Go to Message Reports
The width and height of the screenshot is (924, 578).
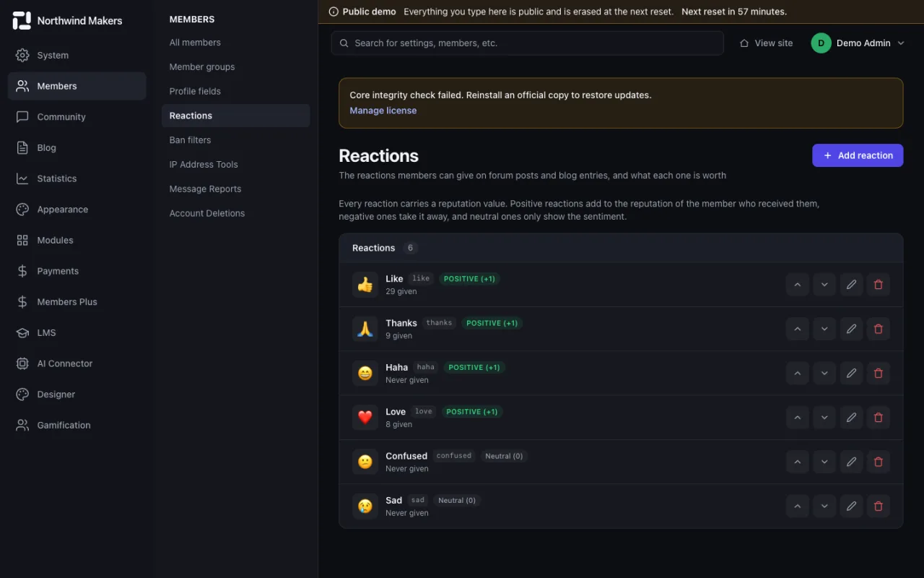click(x=235, y=189)
